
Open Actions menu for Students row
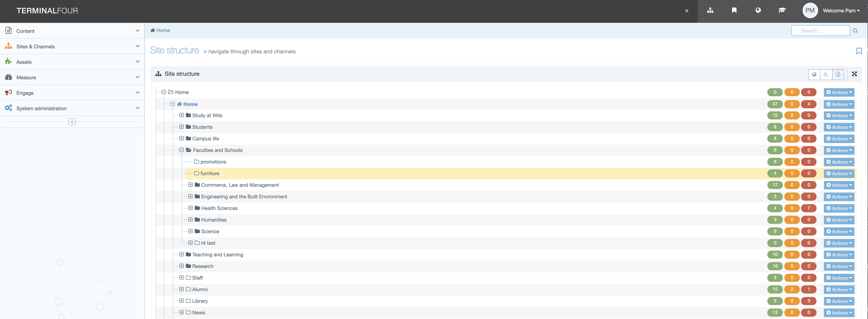(839, 127)
